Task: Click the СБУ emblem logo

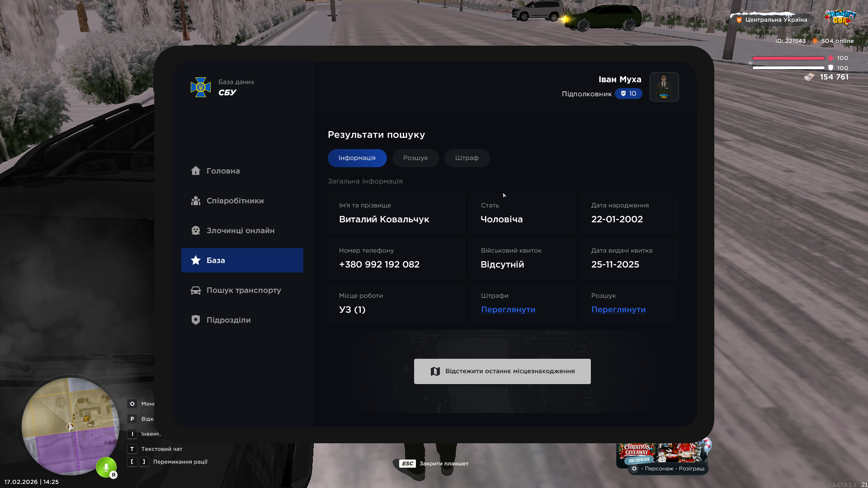Action: pyautogui.click(x=201, y=87)
